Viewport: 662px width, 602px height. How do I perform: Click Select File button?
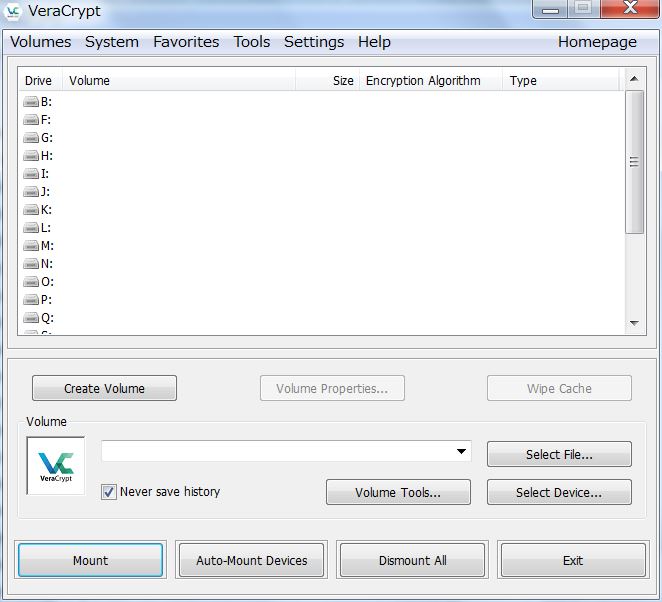tap(559, 454)
